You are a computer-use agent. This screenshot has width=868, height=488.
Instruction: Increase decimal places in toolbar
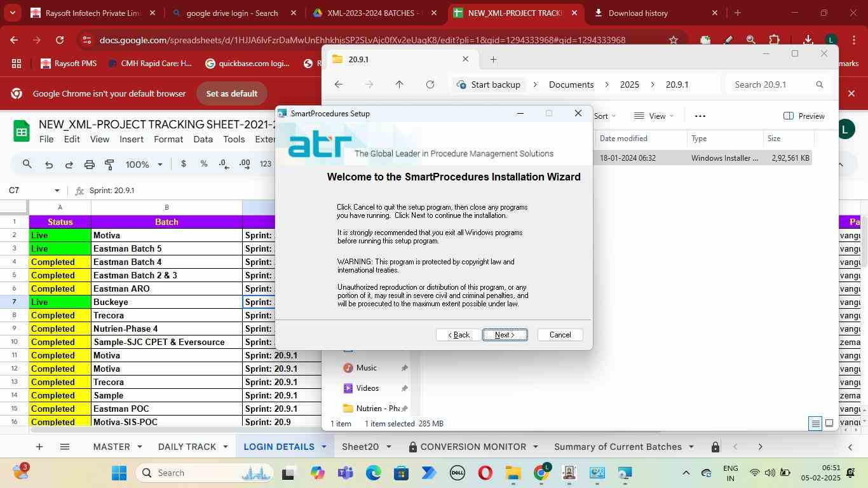(x=245, y=164)
